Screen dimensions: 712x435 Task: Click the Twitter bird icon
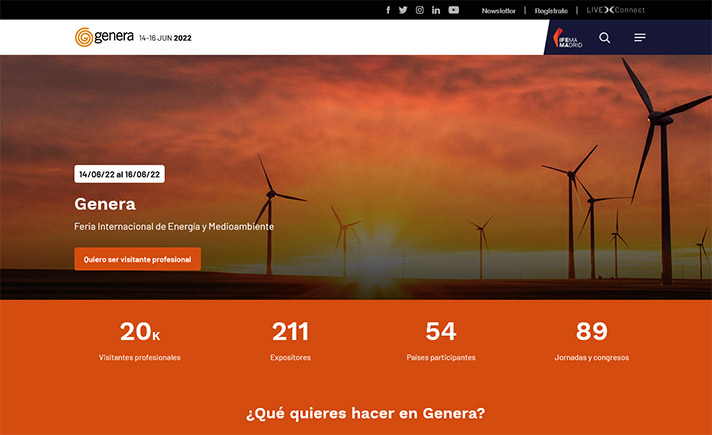pos(403,10)
